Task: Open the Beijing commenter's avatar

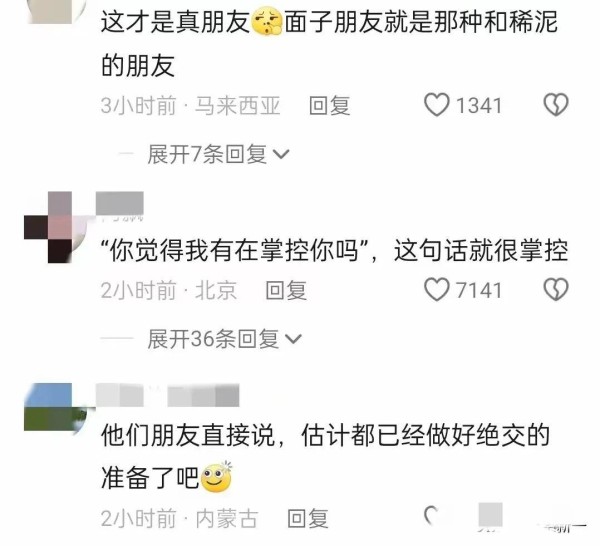Action: click(x=55, y=227)
